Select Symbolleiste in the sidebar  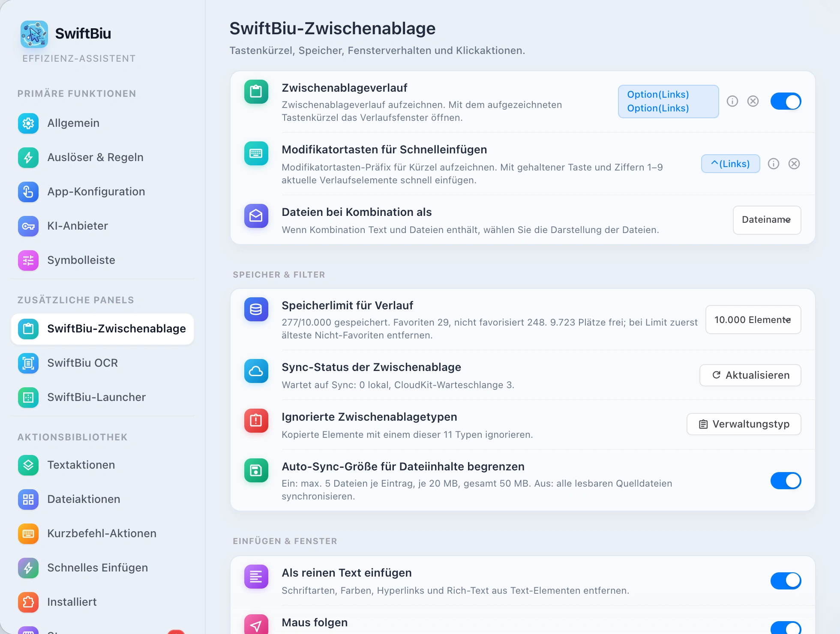(x=102, y=260)
